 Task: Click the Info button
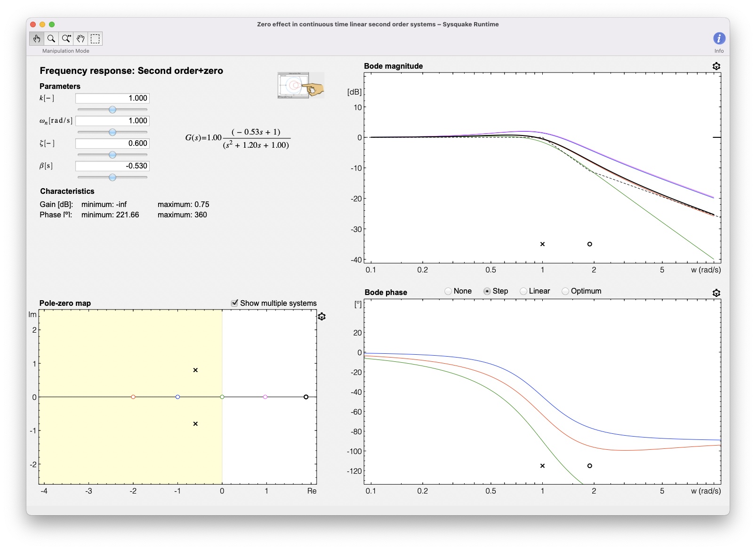pos(719,38)
